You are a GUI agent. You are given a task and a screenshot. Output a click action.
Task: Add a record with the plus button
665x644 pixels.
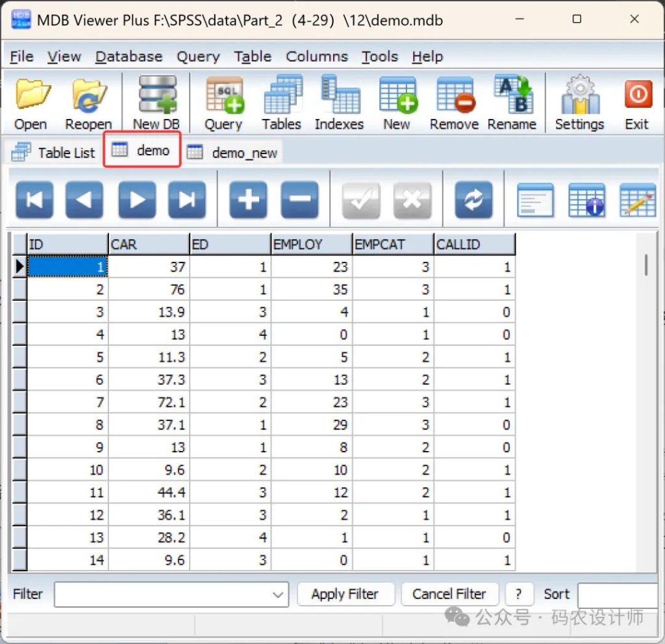coord(248,200)
